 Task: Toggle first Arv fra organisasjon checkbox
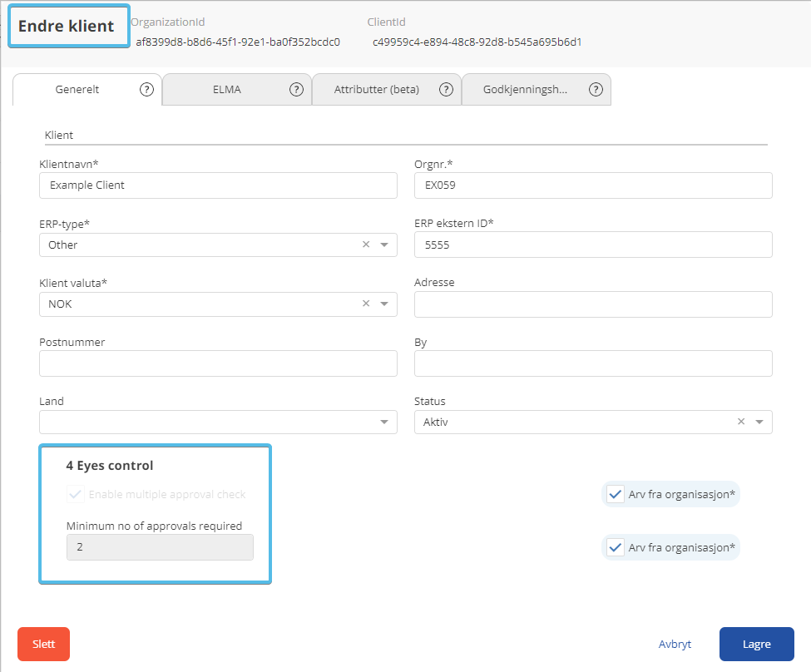[x=616, y=495]
